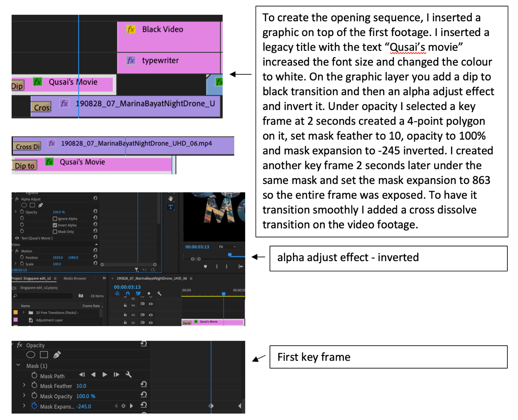
Task: Track selected mask forward one frame
Action: [x=117, y=375]
